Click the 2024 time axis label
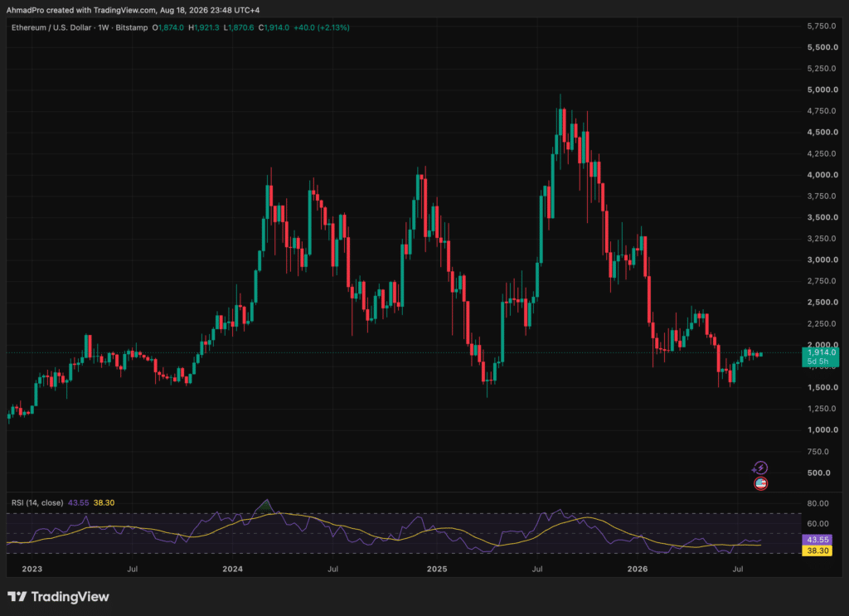This screenshot has height=616, width=849. tap(233, 569)
